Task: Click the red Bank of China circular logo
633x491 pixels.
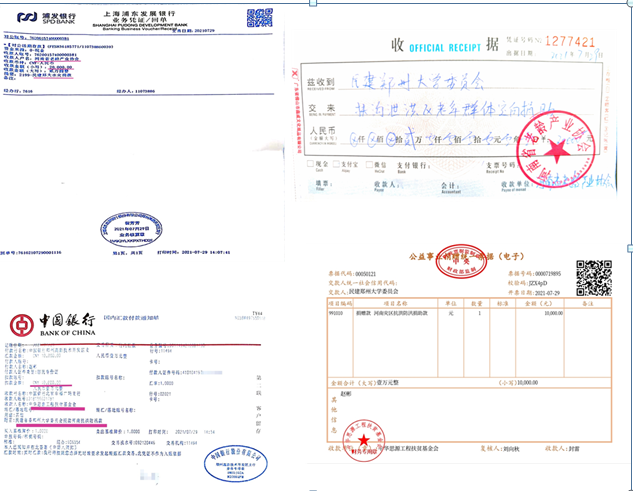Action: (22, 325)
